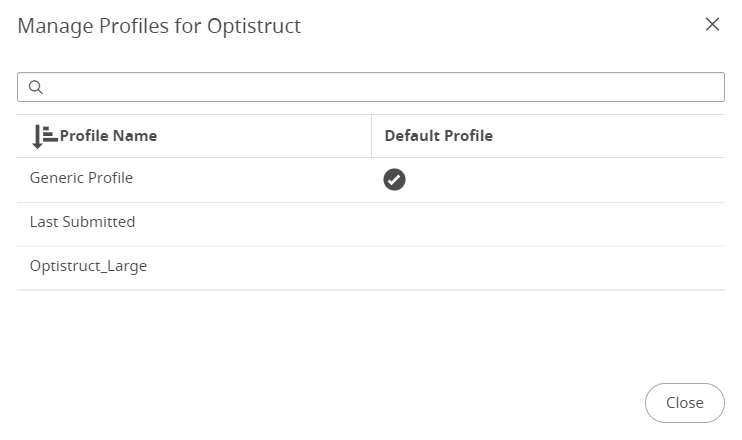Set Last Submitted as default profile cell
Screen dimensions: 742x440
(548, 224)
